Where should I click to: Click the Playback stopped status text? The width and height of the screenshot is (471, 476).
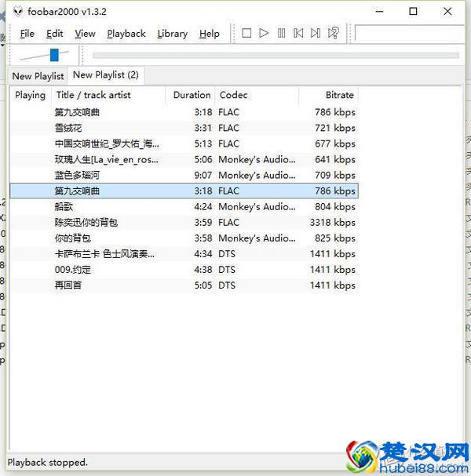pyautogui.click(x=48, y=463)
